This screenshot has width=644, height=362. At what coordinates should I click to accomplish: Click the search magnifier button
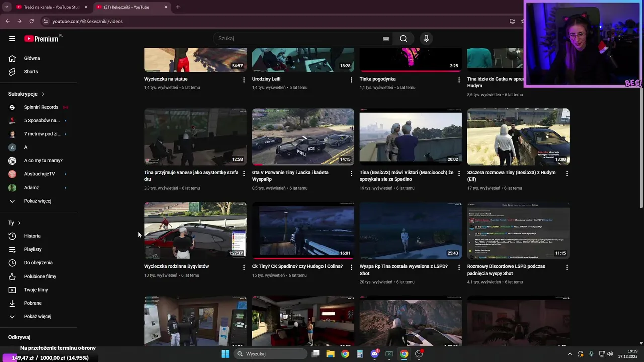click(x=404, y=39)
